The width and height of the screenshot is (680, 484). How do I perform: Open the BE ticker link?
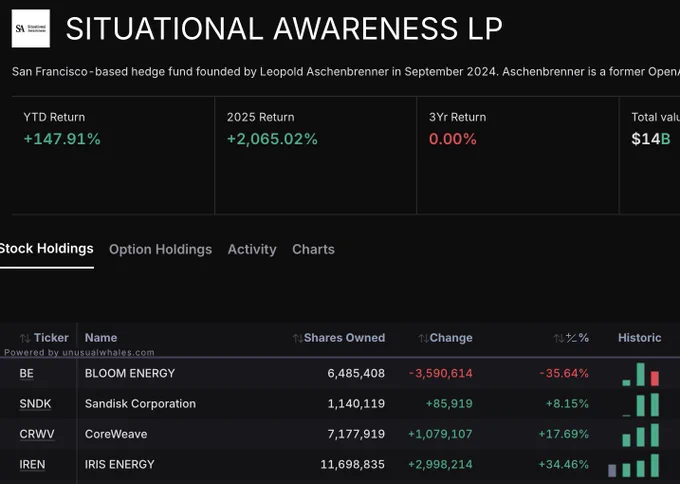pos(26,373)
